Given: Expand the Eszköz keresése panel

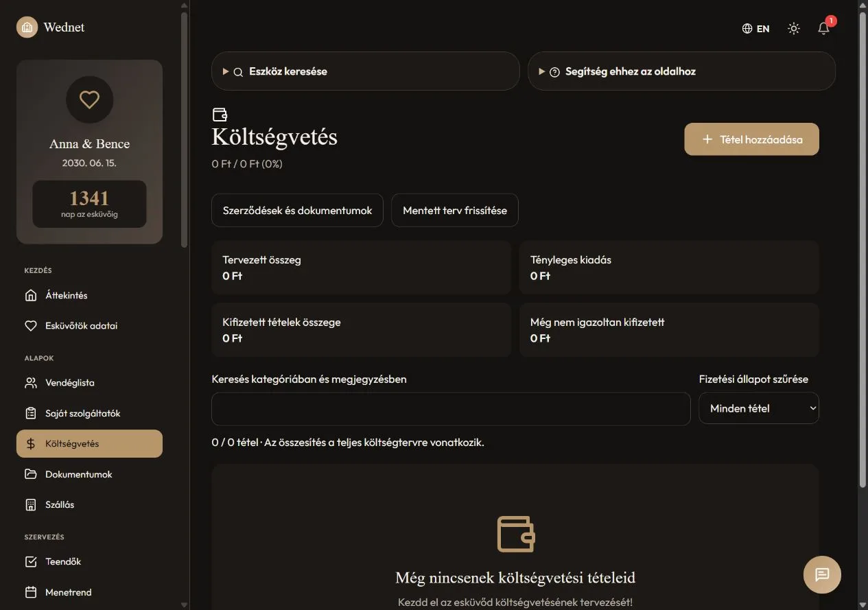Looking at the screenshot, I should [x=366, y=71].
